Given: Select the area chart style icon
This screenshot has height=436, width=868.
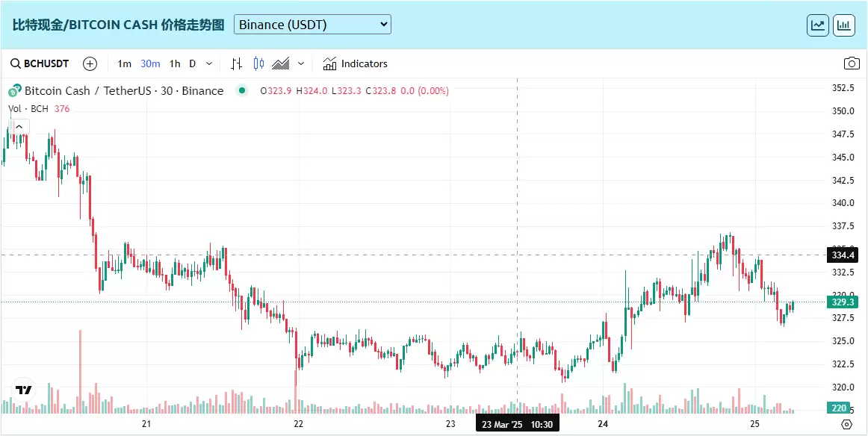Looking at the screenshot, I should pos(281,63).
